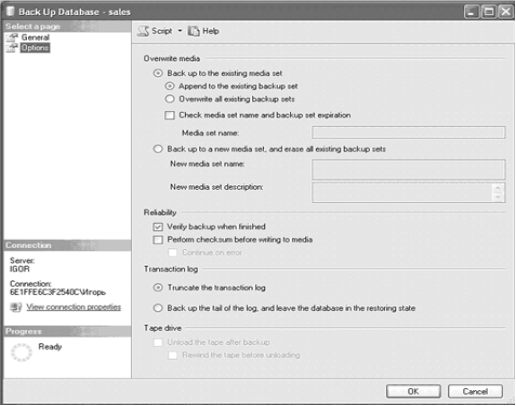The height and width of the screenshot is (406, 516).
Task: Click the connection properties icon
Action: pyautogui.click(x=16, y=307)
